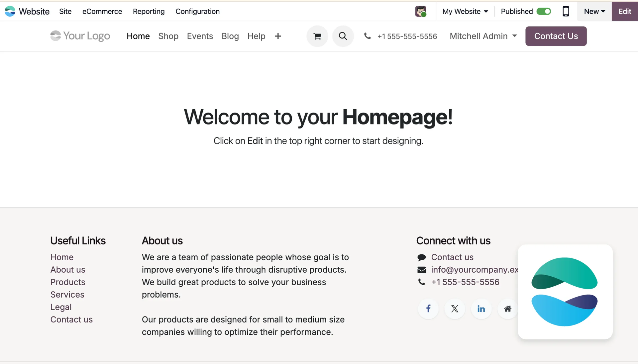
Task: Expand the My Website dropdown
Action: pyautogui.click(x=465, y=11)
